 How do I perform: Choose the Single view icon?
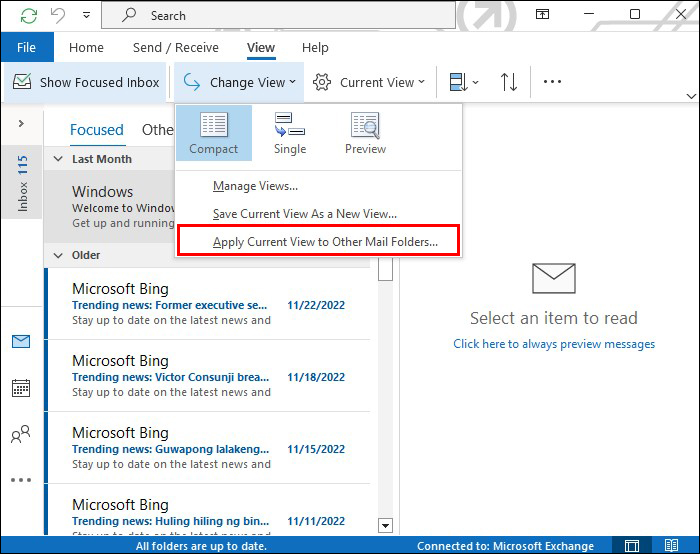coord(290,133)
